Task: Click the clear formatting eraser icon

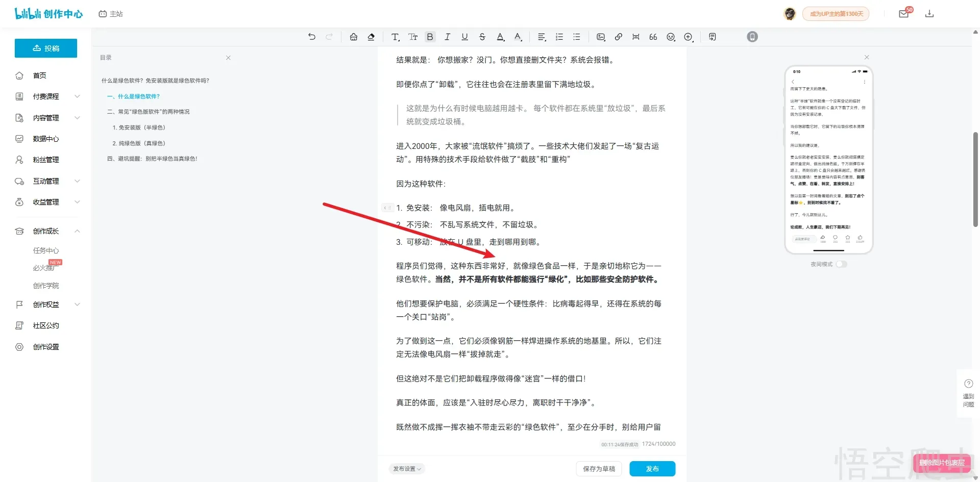Action: click(x=371, y=37)
